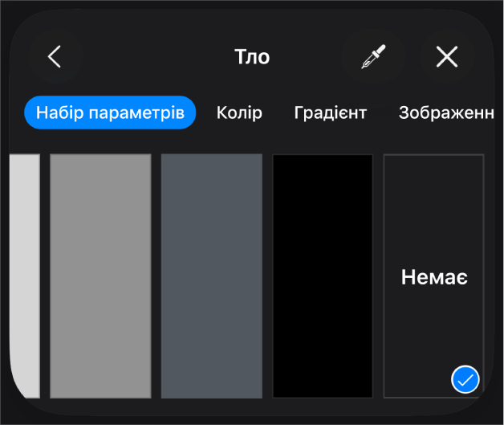Tap the Немає text label
Screen dimensions: 504x425
pos(434,277)
